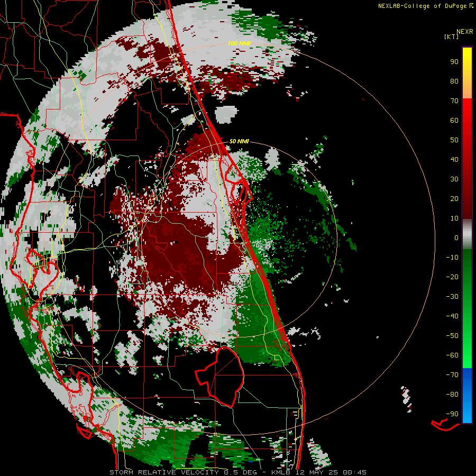Click the -90 knot scale label

point(452,414)
